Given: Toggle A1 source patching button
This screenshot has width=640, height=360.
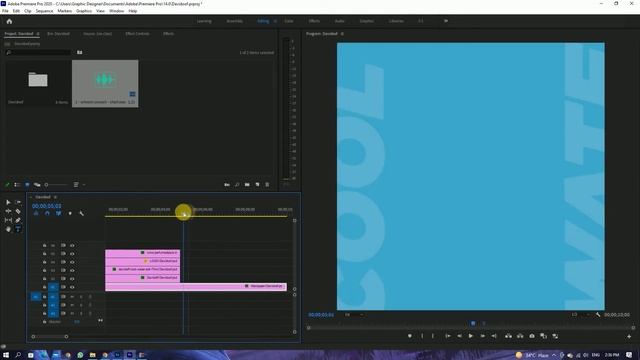Looking at the screenshot, I should coord(36,297).
